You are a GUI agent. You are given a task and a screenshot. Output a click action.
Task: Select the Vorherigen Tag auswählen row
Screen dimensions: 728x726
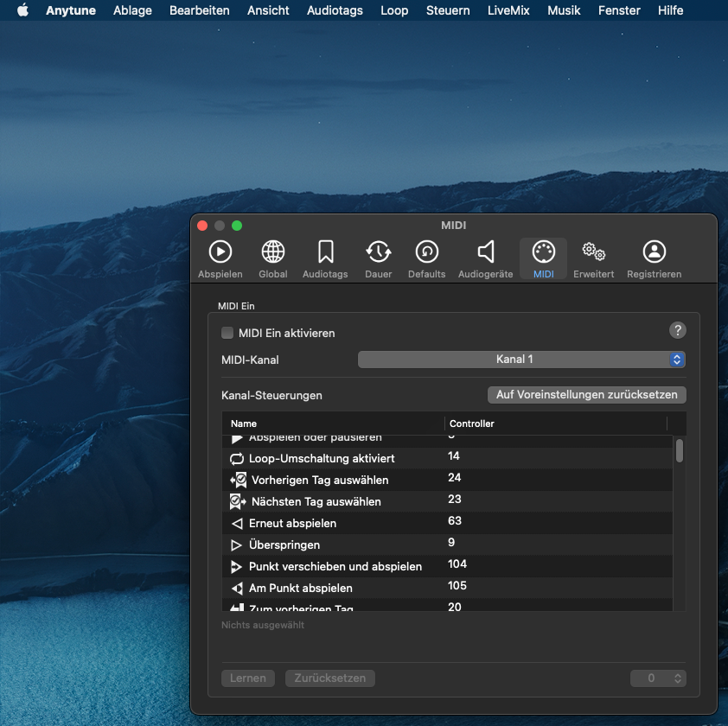click(447, 480)
